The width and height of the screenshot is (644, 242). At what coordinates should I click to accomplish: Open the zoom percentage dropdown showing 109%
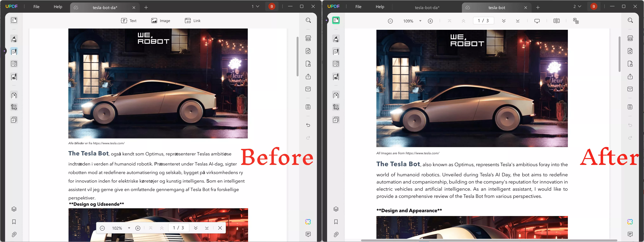pyautogui.click(x=420, y=21)
